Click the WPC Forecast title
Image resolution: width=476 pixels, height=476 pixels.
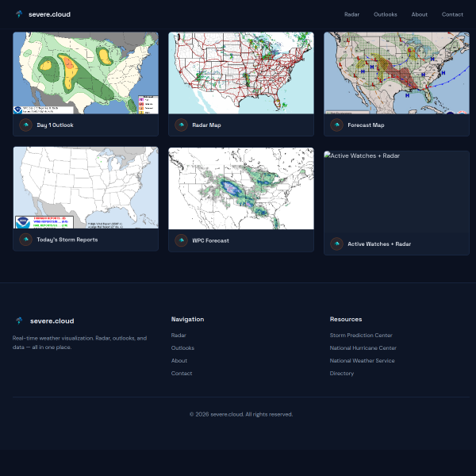click(210, 240)
